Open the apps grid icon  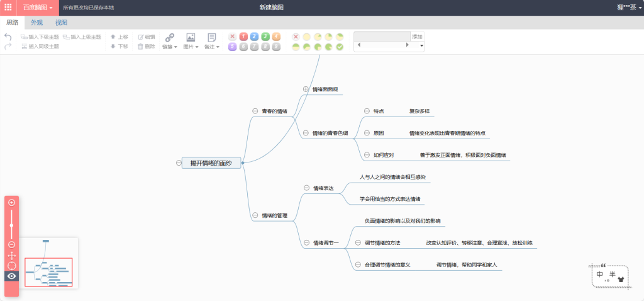(8, 8)
